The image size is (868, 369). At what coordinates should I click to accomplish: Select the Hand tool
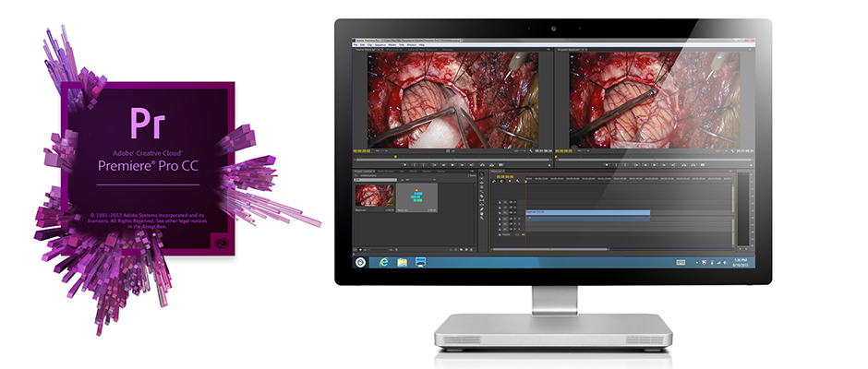(x=482, y=213)
